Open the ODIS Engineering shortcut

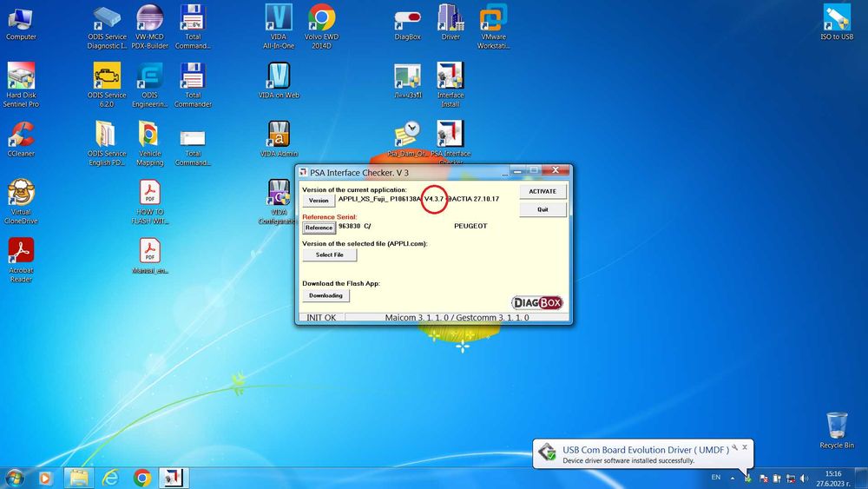click(x=149, y=85)
